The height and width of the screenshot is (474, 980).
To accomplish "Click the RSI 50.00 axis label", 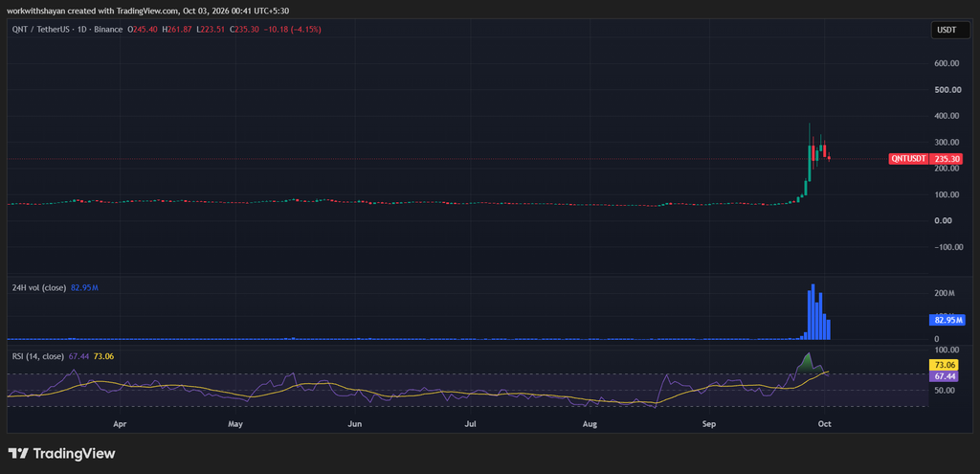I will (x=945, y=390).
